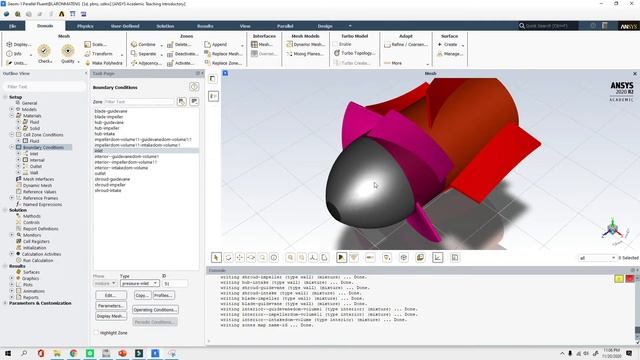Select Cell Zone Conditions in tree
The width and height of the screenshot is (640, 360).
pos(43,135)
